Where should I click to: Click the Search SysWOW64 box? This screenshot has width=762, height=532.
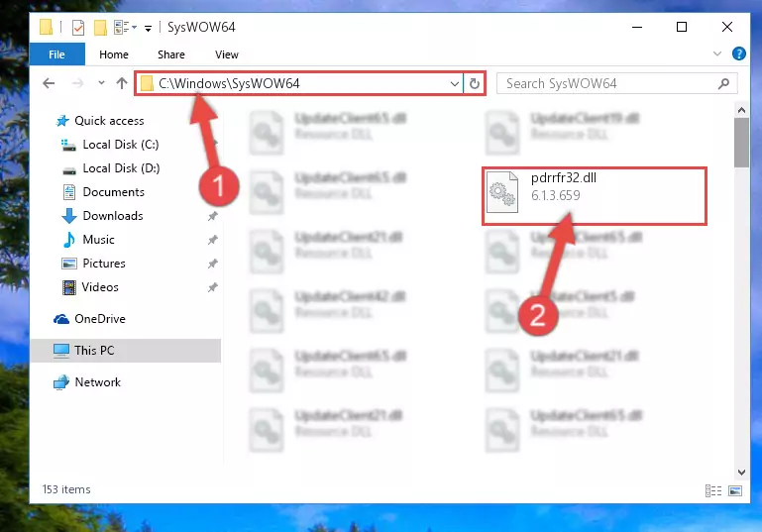click(x=616, y=83)
